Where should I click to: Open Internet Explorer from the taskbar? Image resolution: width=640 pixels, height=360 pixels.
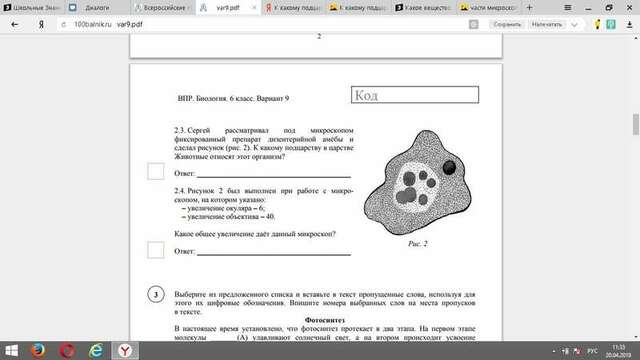[x=96, y=351]
